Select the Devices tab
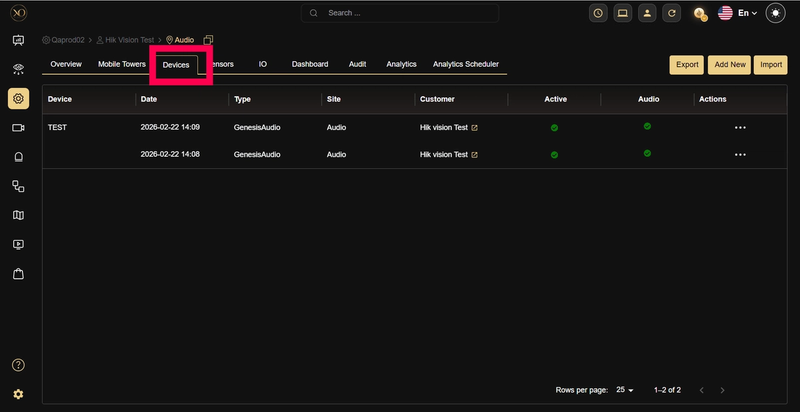This screenshot has height=412, width=800. [176, 65]
